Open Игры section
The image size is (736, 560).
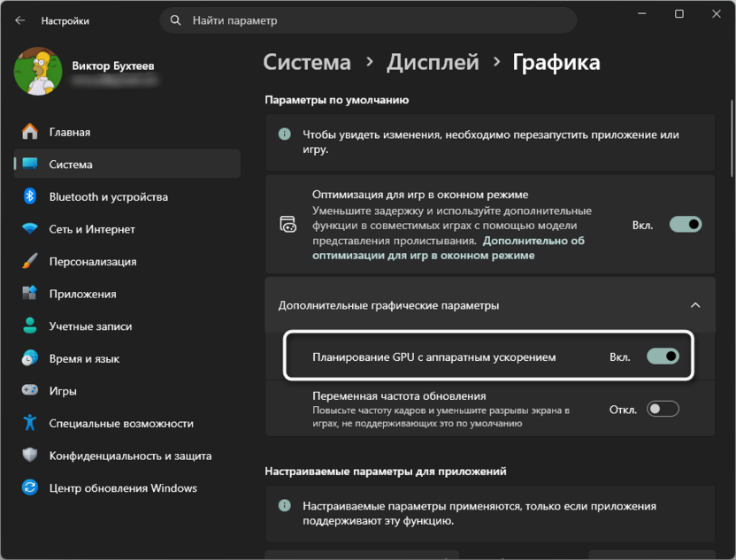pyautogui.click(x=127, y=390)
